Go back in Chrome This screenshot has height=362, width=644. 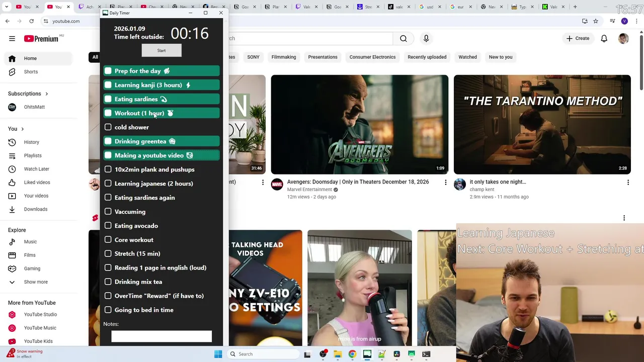pyautogui.click(x=8, y=21)
